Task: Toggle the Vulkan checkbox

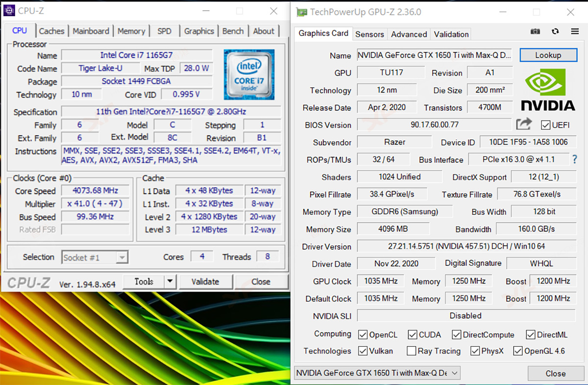Action: pos(363,351)
